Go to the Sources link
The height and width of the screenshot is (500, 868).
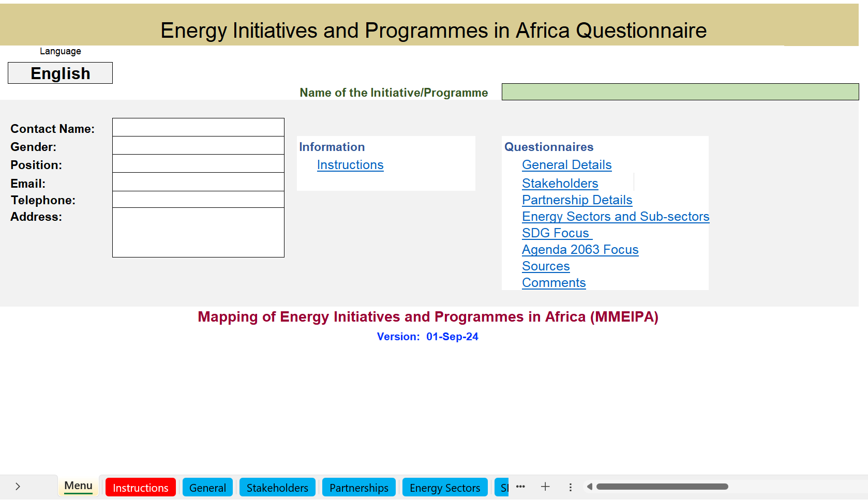[x=546, y=266]
